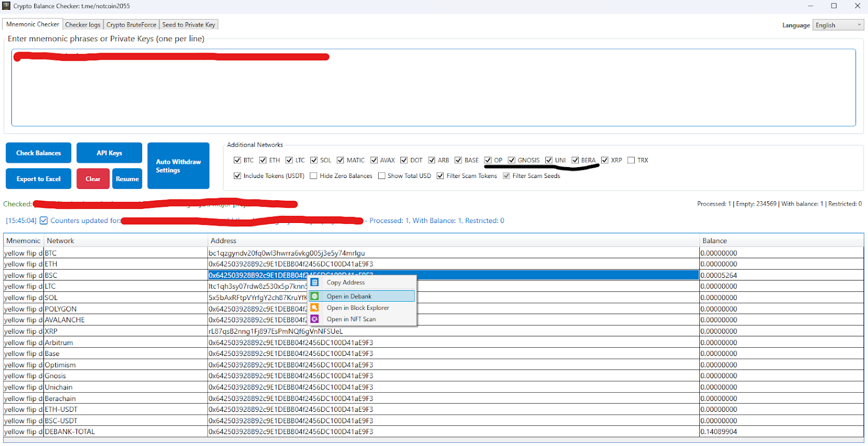
Task: Toggle the UNI network checkbox
Action: pos(548,160)
